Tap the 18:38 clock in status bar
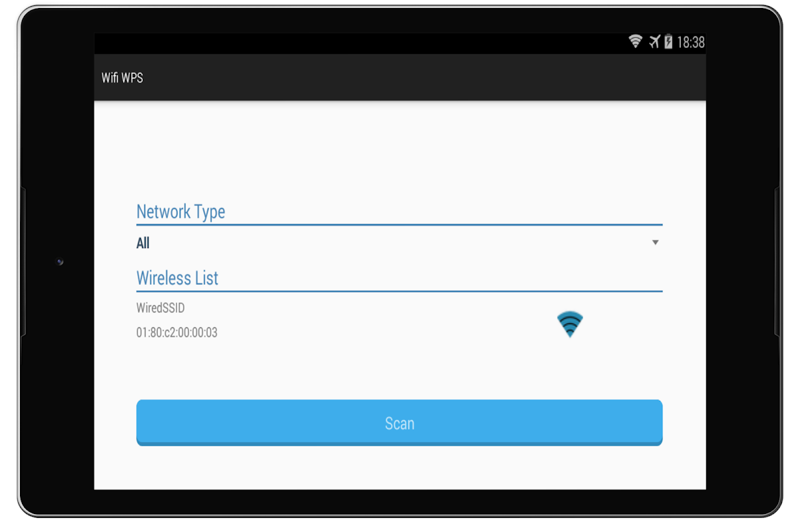Viewport: 798px width, 532px height. [x=691, y=43]
